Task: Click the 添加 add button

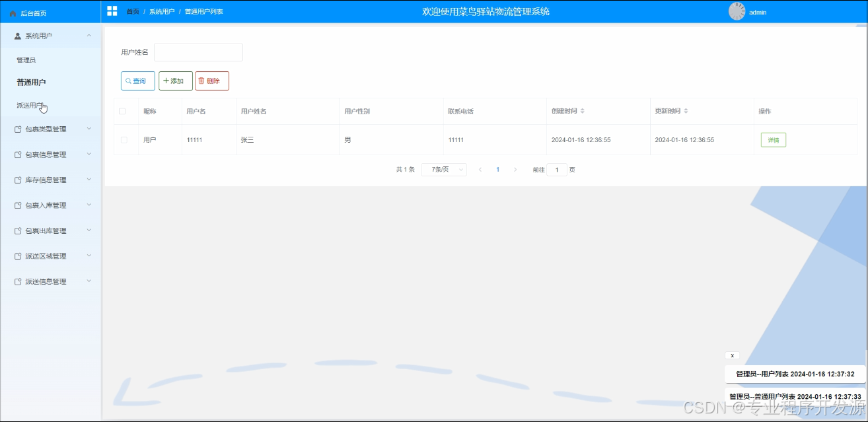Action: (x=176, y=81)
